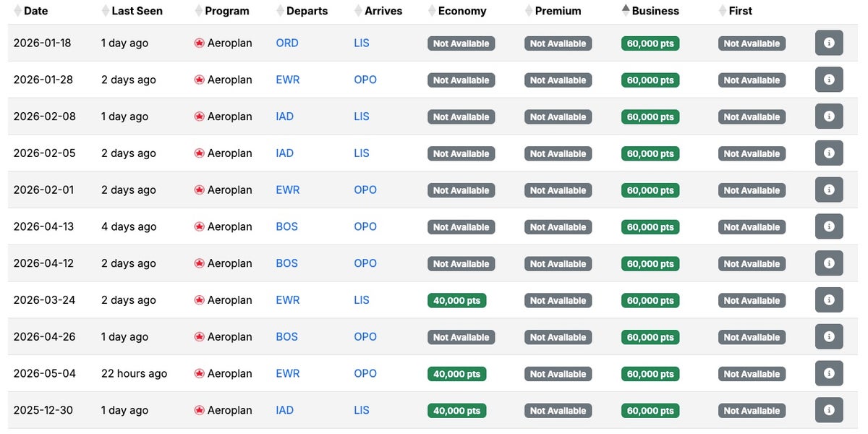Screen dimensions: 868x434
Task: Click 40,000 pts economy badge for 2026-03-24
Action: 457,300
